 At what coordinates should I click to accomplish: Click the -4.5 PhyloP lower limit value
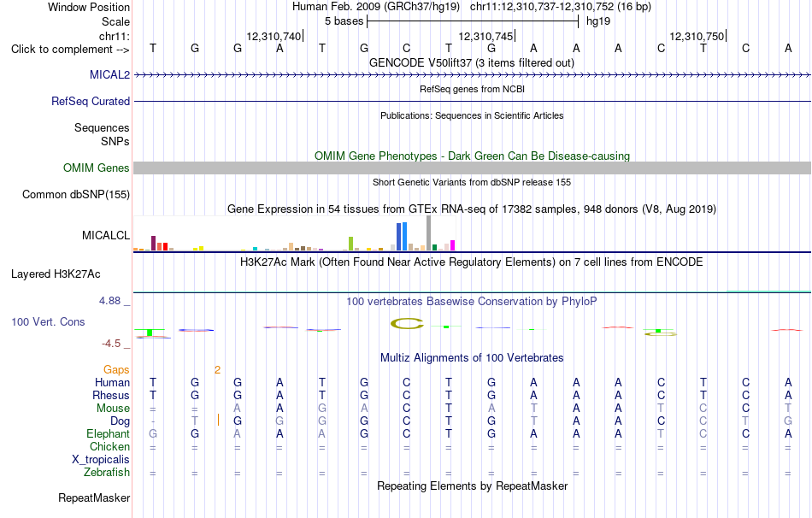(x=111, y=344)
